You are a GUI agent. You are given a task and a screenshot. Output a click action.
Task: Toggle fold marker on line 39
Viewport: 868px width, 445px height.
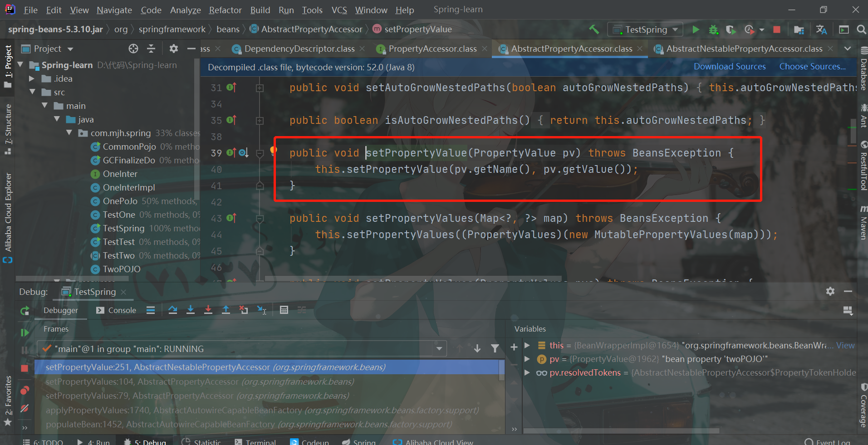tap(260, 153)
